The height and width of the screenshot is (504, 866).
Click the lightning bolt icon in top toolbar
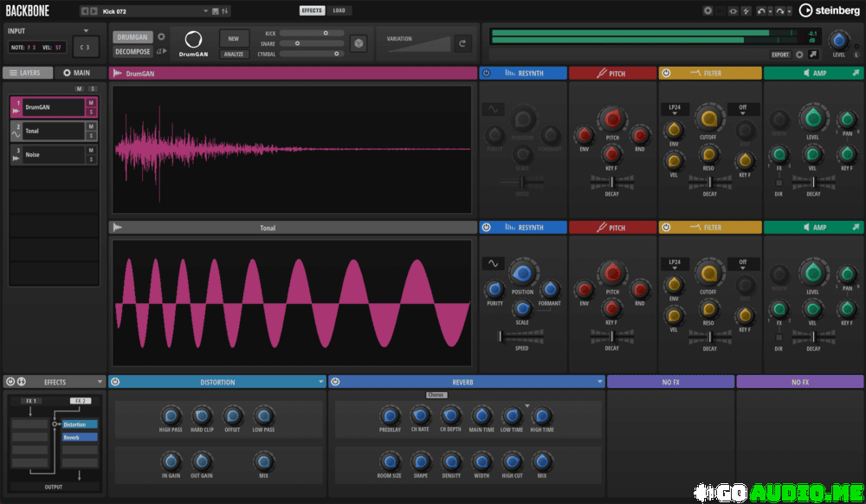746,10
